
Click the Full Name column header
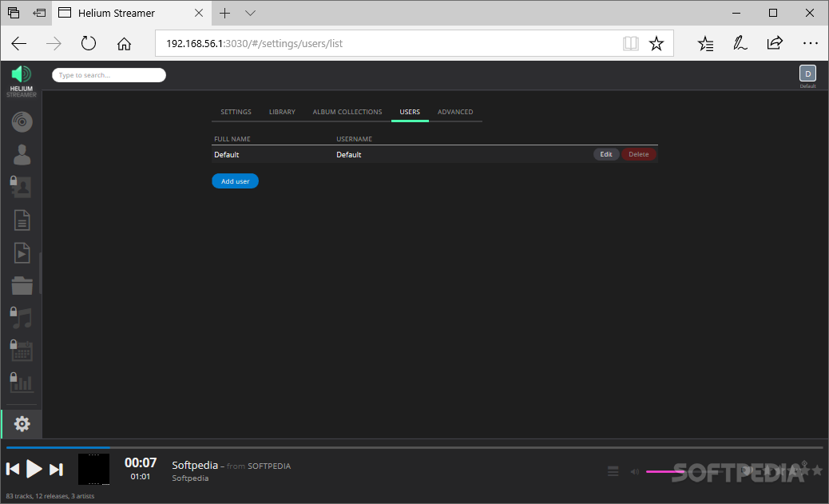[x=232, y=139]
